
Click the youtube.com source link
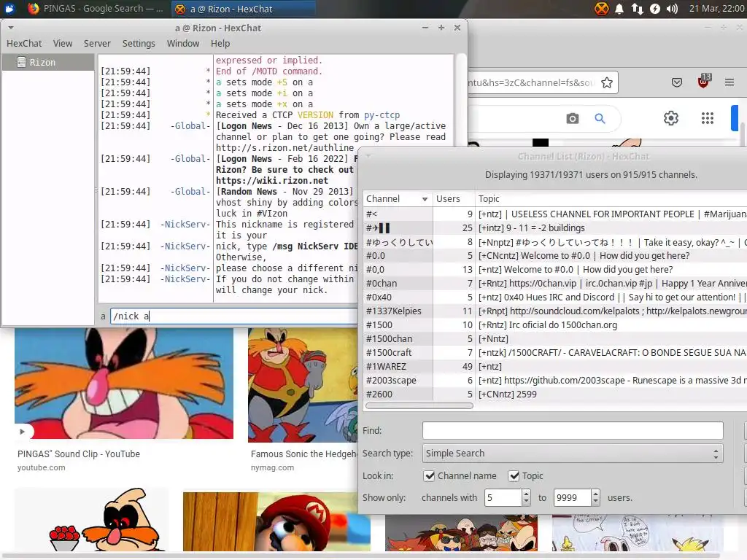[x=42, y=467]
